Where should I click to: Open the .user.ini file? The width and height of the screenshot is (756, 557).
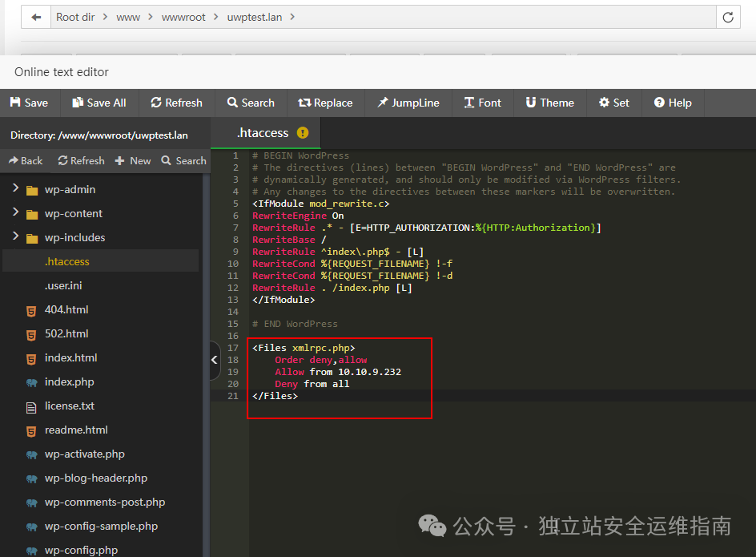point(63,286)
